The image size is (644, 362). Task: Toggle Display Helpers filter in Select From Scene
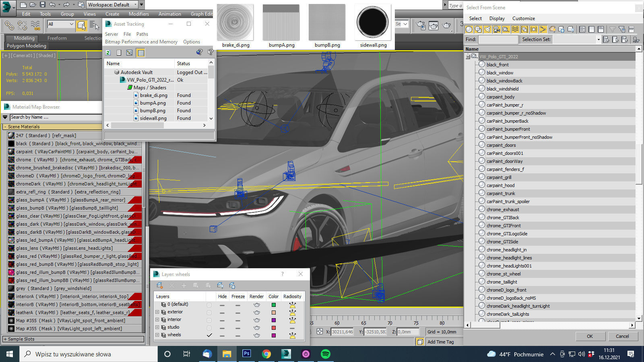(506, 29)
